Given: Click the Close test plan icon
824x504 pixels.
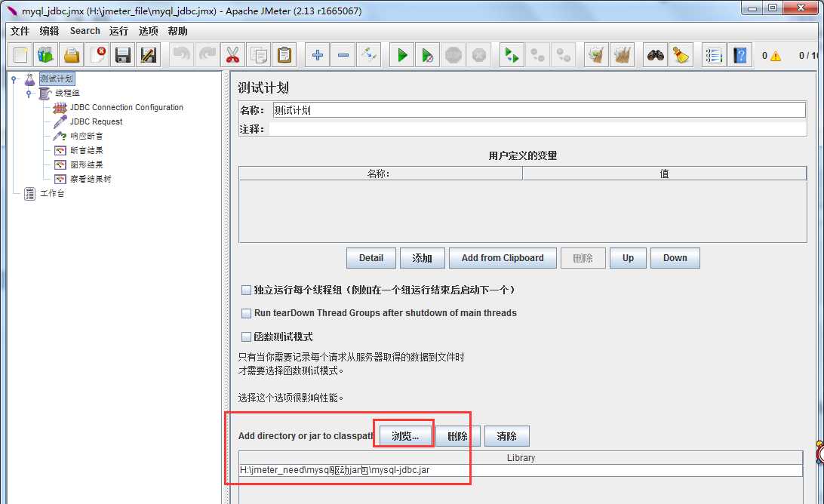Looking at the screenshot, I should click(97, 54).
